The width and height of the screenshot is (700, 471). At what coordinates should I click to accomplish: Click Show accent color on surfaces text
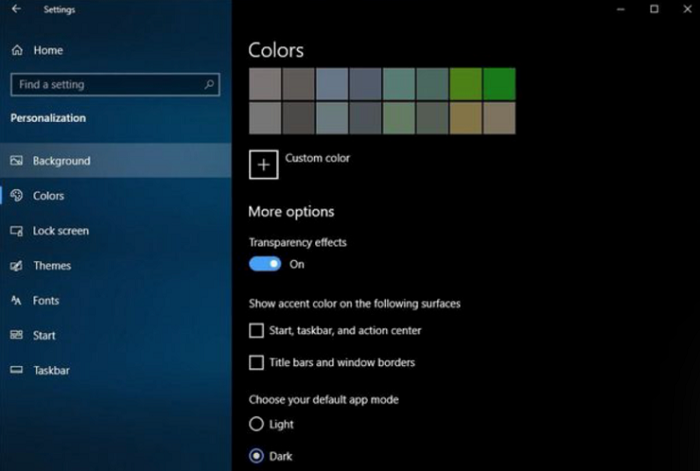click(354, 304)
